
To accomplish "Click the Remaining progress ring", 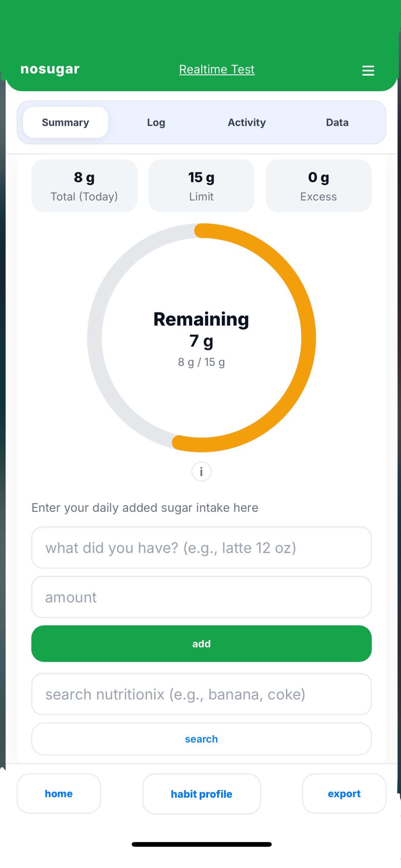I will pos(201,339).
